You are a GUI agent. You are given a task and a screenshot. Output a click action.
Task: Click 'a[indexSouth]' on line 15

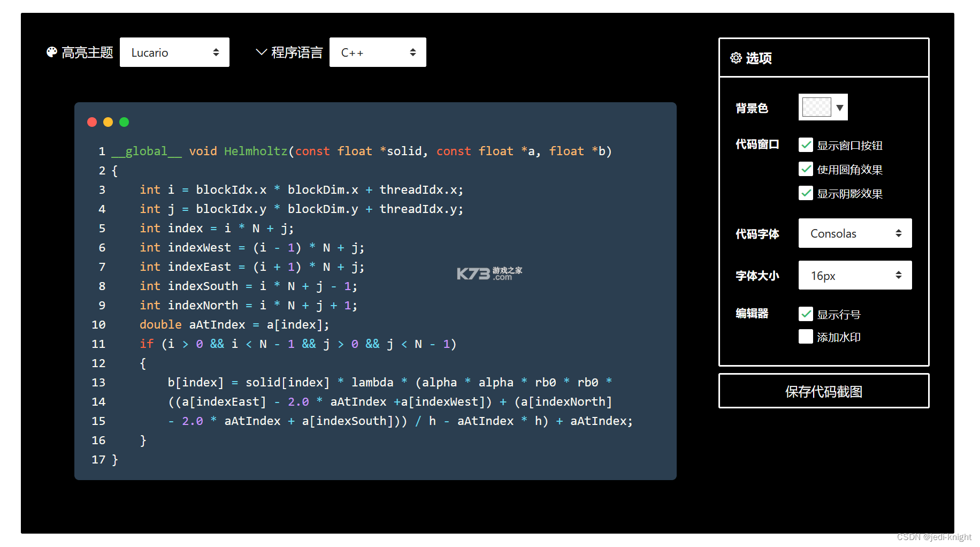[x=348, y=421]
